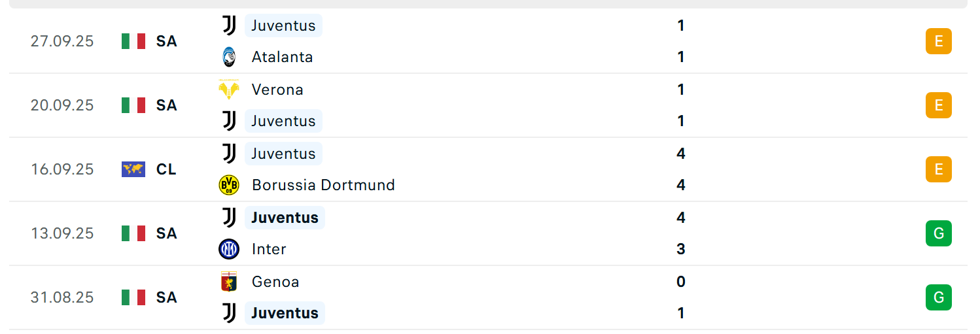Select bold Juventus name in the Inter match
The image size is (980, 334).
(x=285, y=218)
